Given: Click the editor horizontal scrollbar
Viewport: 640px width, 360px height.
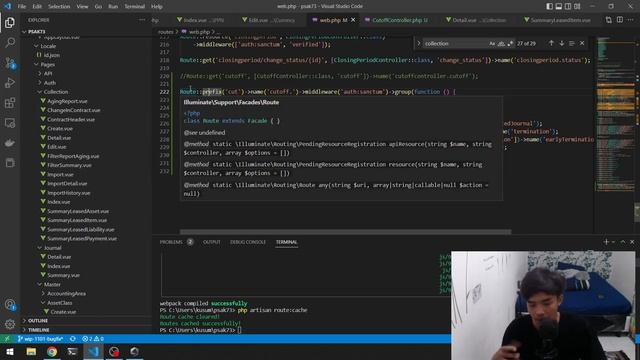Looking at the screenshot, I should tap(345, 231).
